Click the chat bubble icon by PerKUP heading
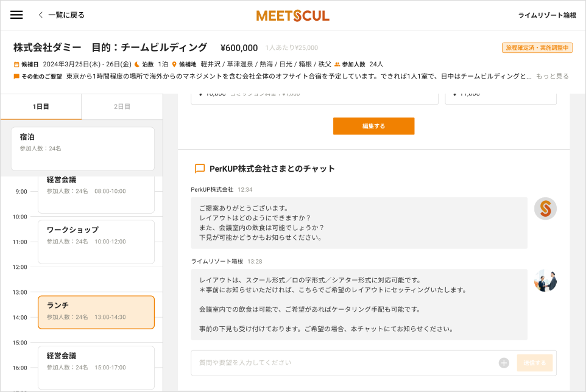The image size is (586, 392). point(200,169)
